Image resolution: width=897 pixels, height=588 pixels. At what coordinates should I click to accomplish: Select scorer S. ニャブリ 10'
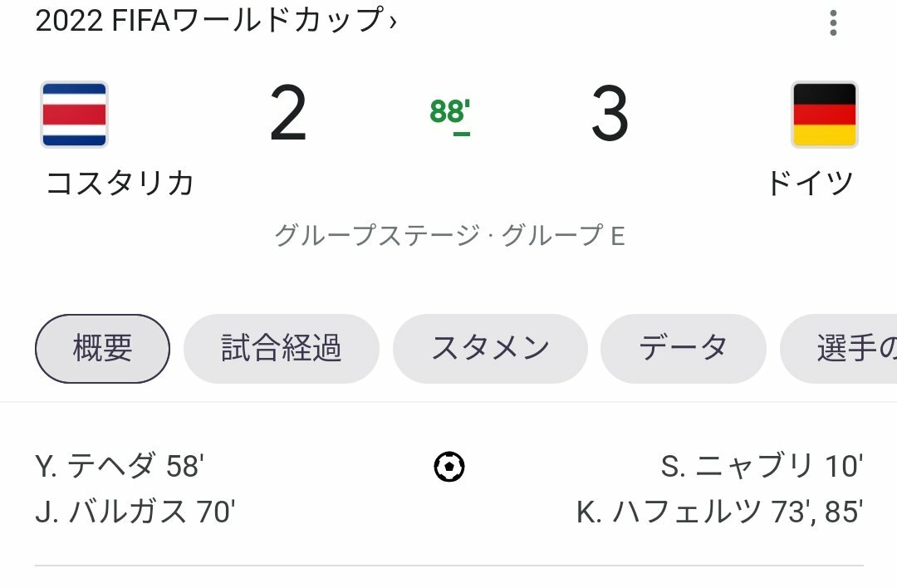(x=762, y=467)
